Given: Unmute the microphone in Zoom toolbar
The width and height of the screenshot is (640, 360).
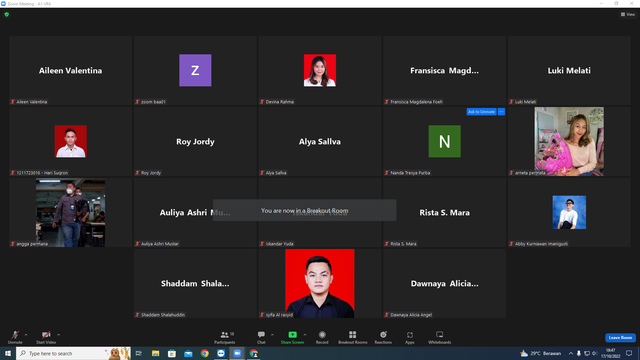Looking at the screenshot, I should (x=15, y=337).
